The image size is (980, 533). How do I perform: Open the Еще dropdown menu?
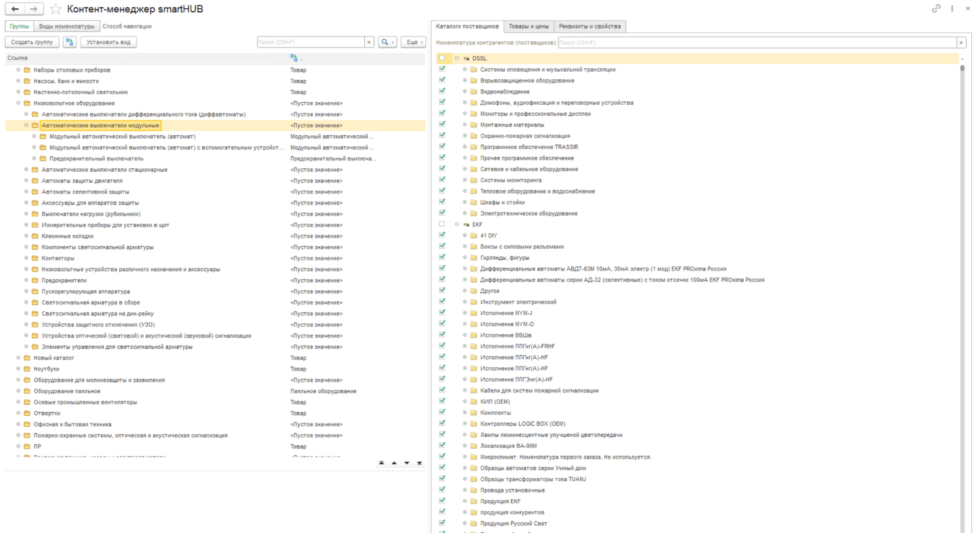point(413,42)
